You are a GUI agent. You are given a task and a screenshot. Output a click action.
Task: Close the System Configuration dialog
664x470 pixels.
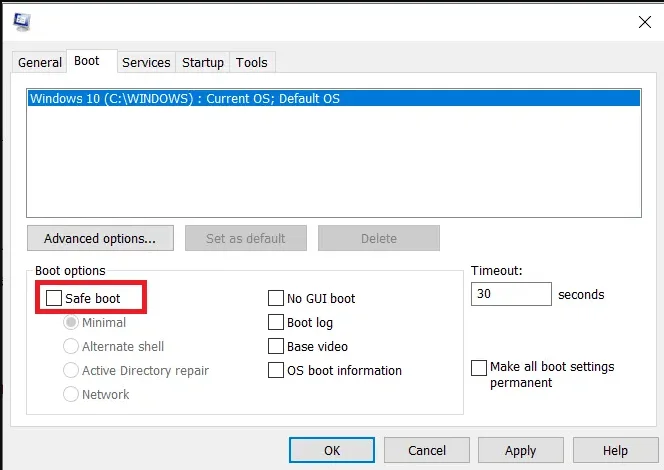tap(645, 22)
